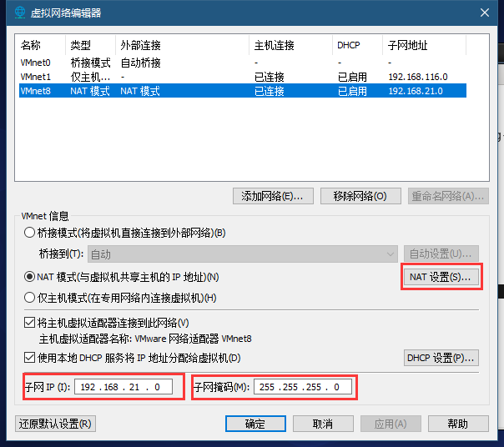Screen dimensions: 504x447
Task: Open the NAT 设置 dialog
Action: pyautogui.click(x=441, y=276)
